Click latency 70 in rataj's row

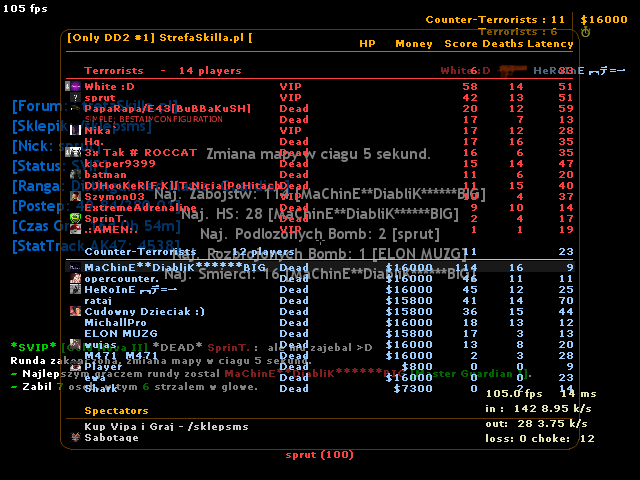[x=566, y=300]
